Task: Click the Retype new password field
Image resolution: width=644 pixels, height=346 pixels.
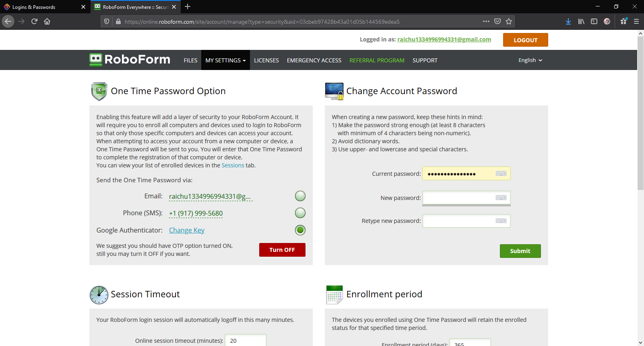Action: pyautogui.click(x=466, y=221)
